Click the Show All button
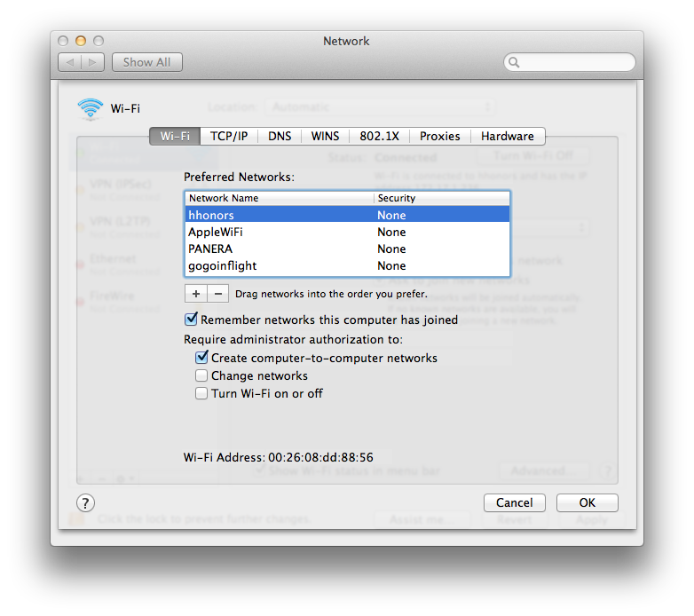This screenshot has height=616, width=694. tap(147, 62)
